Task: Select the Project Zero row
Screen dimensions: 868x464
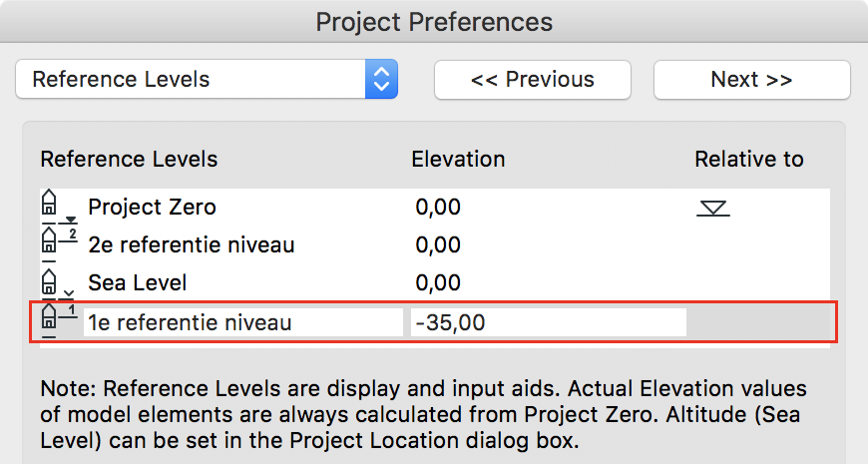Action: click(x=435, y=208)
